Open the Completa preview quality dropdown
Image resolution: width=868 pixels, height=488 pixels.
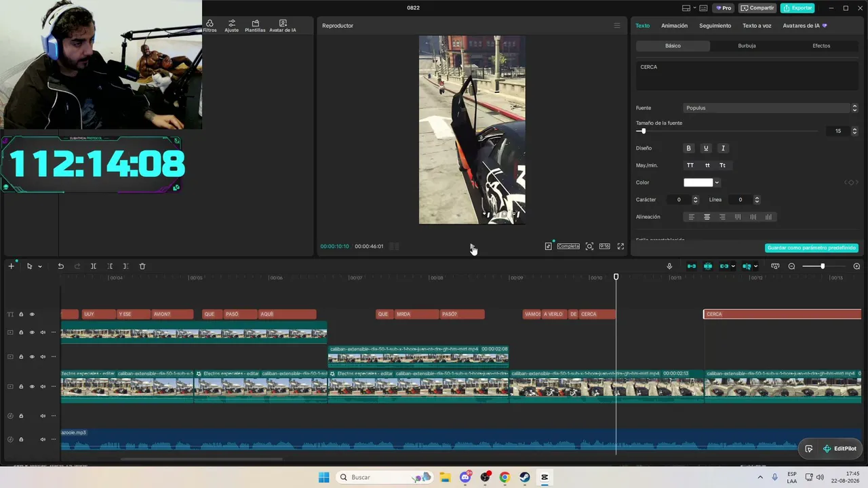click(x=568, y=246)
